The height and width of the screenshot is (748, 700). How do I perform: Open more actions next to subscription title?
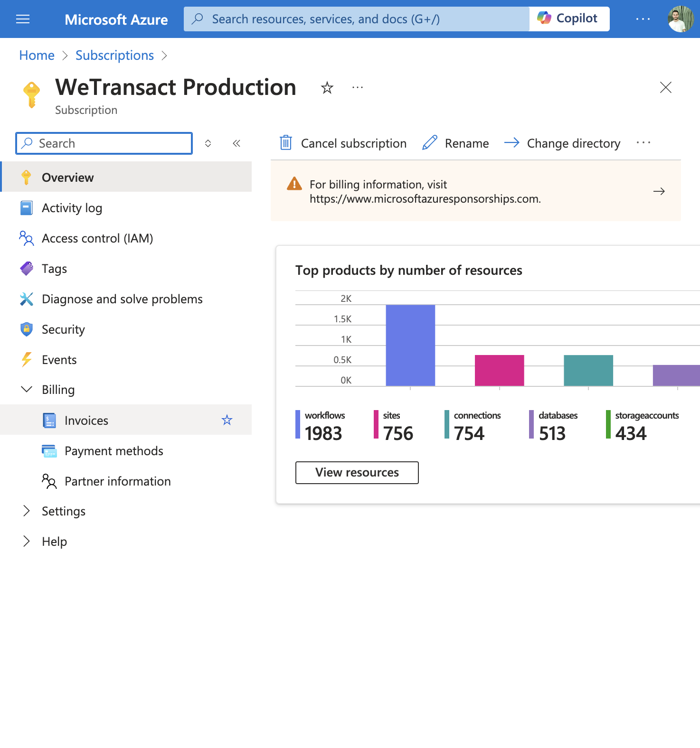pos(358,87)
